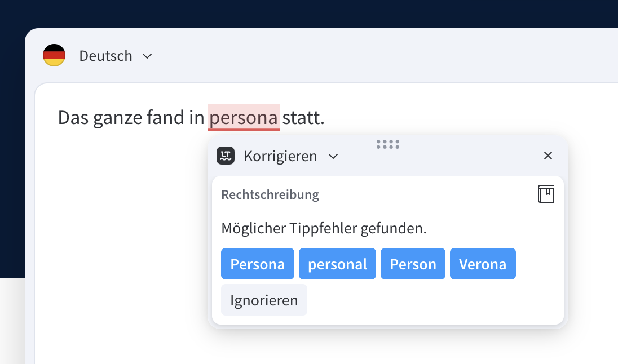The width and height of the screenshot is (618, 364).
Task: Select the 'Verona' suggestion
Action: pyautogui.click(x=483, y=264)
